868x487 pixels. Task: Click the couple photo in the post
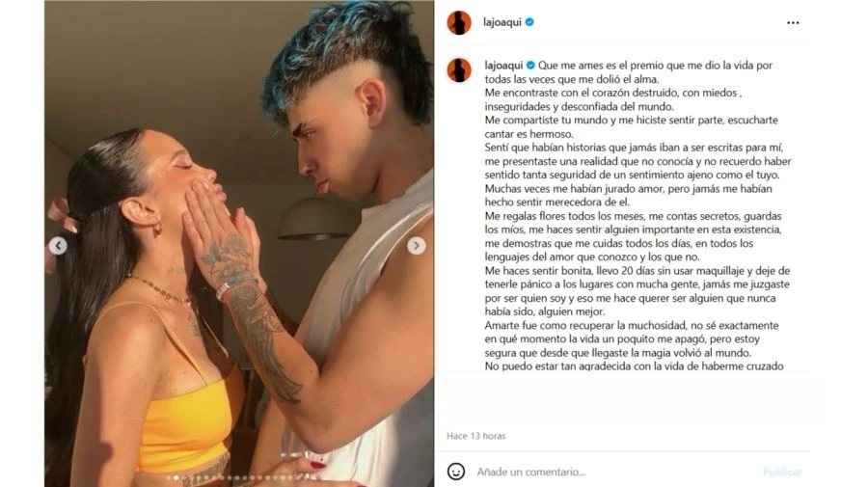pos(239,243)
